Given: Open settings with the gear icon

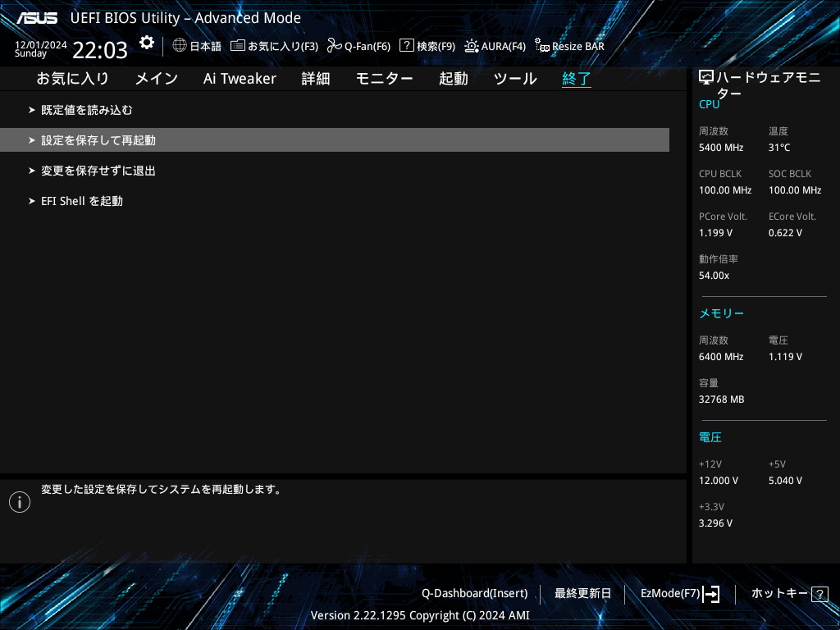Looking at the screenshot, I should pyautogui.click(x=147, y=43).
